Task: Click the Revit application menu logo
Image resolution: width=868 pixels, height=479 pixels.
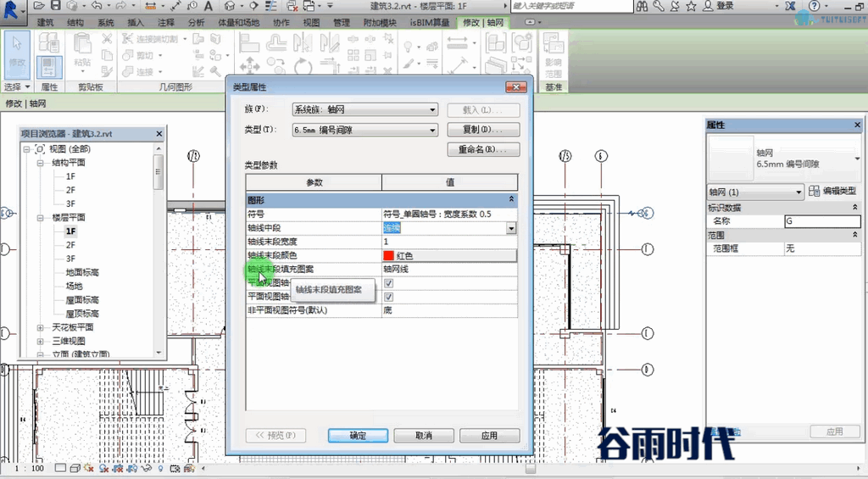Action: pyautogui.click(x=11, y=11)
